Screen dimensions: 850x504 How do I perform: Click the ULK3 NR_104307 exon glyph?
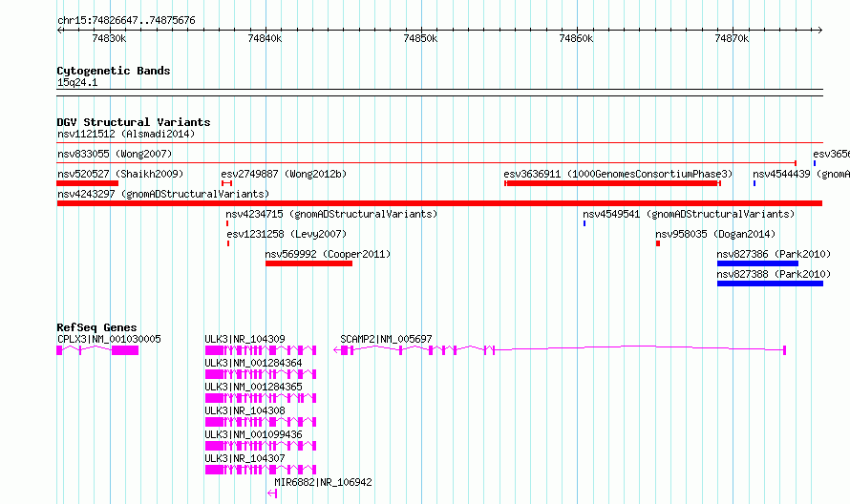tap(261, 470)
